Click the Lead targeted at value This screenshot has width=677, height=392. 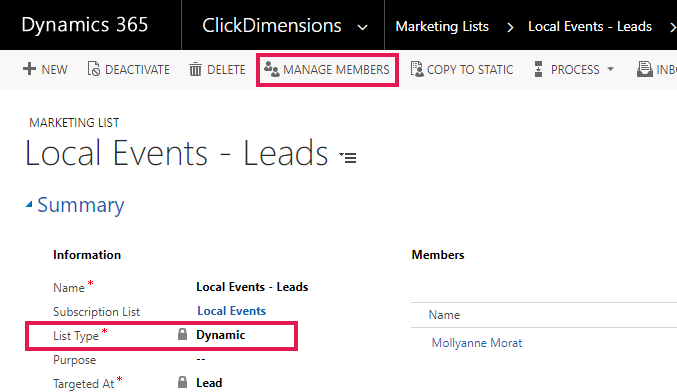[x=209, y=383]
